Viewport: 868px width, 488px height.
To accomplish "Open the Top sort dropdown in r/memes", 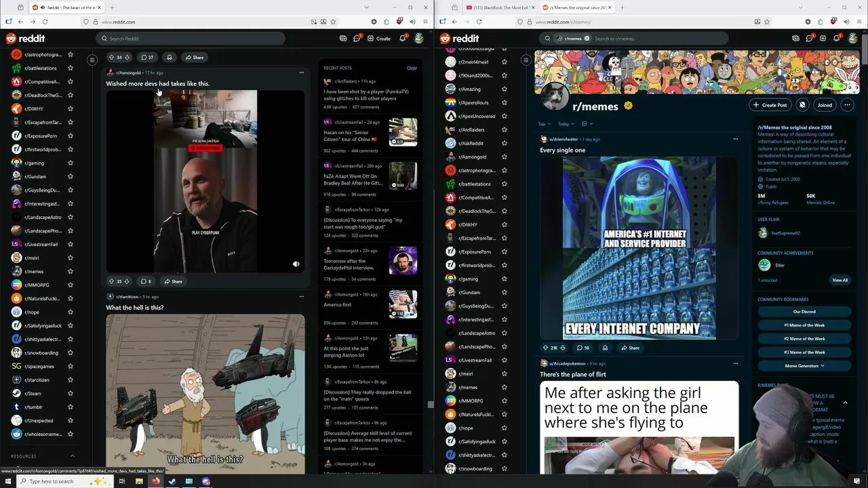I will click(x=545, y=124).
